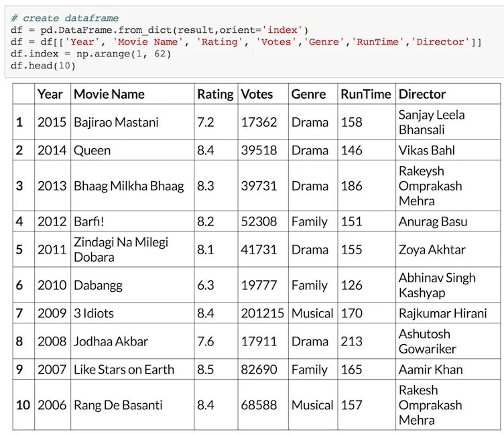Click the Bhaag Milkha Bhaag cell
Screen dimensions: 504x434
coord(129,186)
